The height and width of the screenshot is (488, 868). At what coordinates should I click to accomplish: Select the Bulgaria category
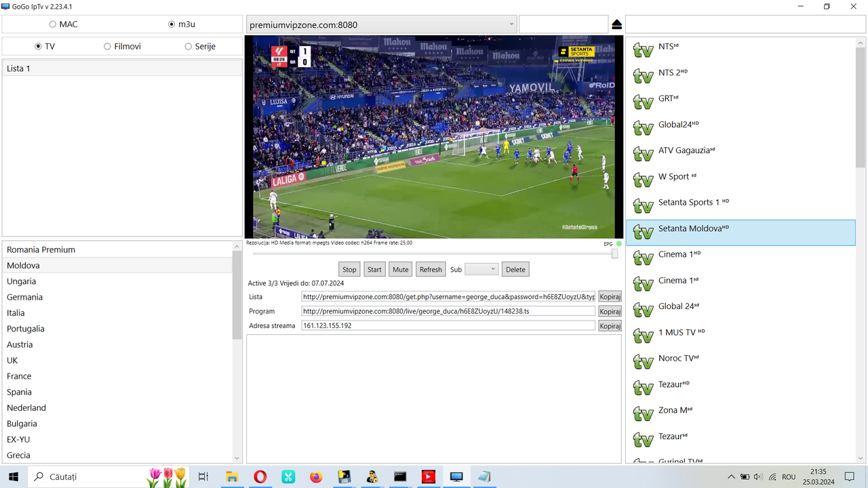[x=117, y=424]
